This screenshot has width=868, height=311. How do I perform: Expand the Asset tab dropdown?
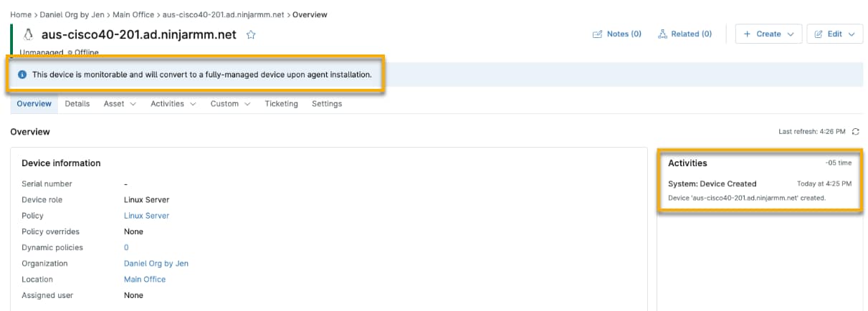click(119, 104)
